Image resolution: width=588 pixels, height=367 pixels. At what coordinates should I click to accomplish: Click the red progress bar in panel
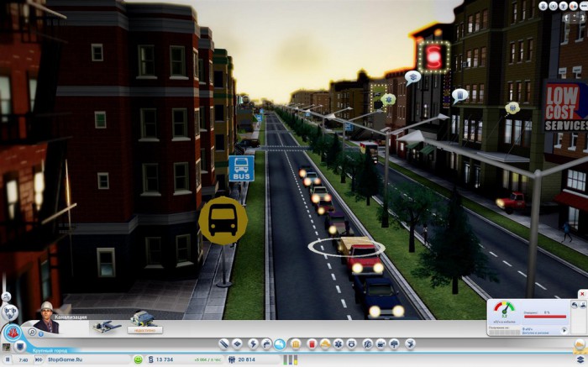(545, 317)
